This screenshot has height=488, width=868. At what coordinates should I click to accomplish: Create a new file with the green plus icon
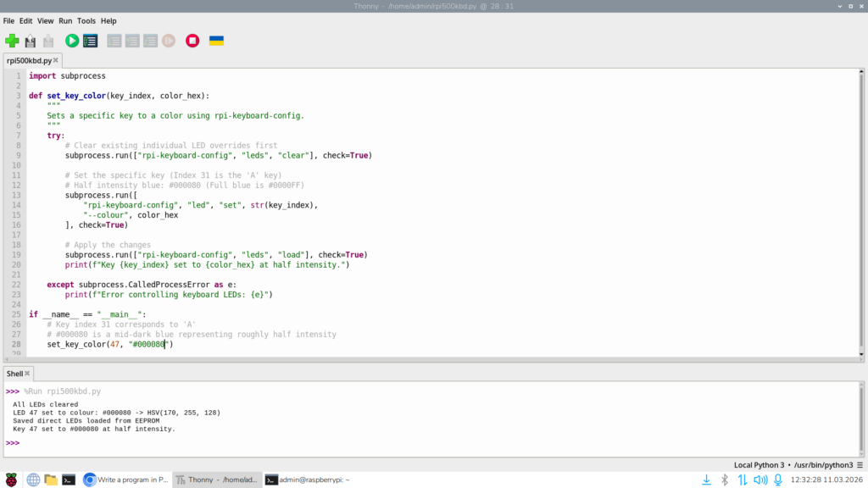point(12,40)
